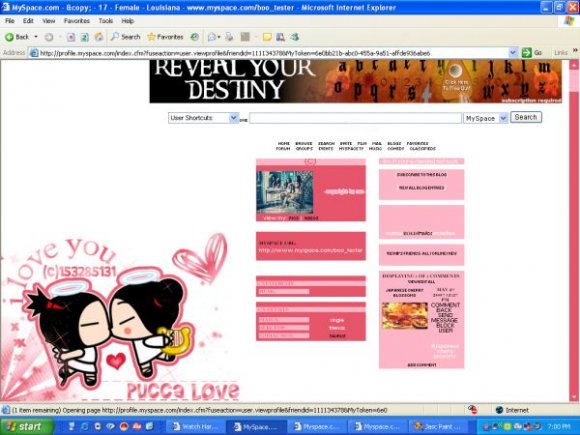Click the Back navigation button
The image size is (580, 435).
click(x=17, y=37)
